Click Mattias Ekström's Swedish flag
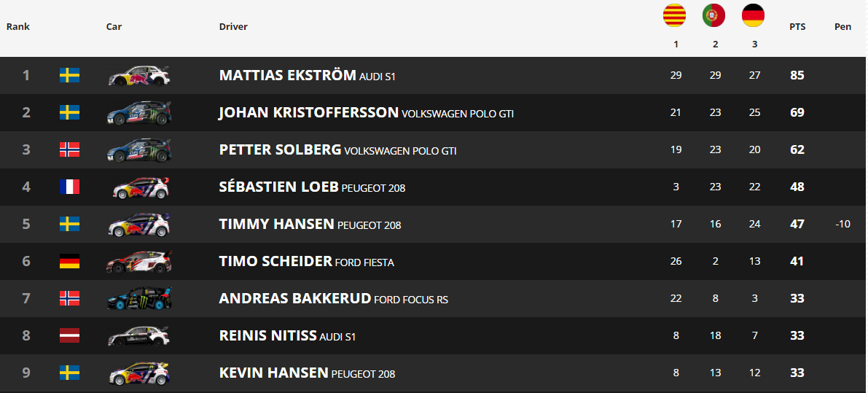Image resolution: width=868 pixels, height=393 pixels. coord(70,75)
